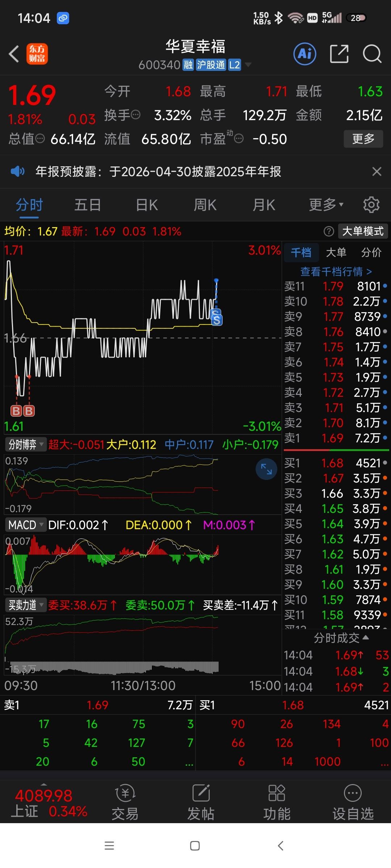Select the 大单 tab
This screenshot has height=868, width=391.
coord(336,252)
